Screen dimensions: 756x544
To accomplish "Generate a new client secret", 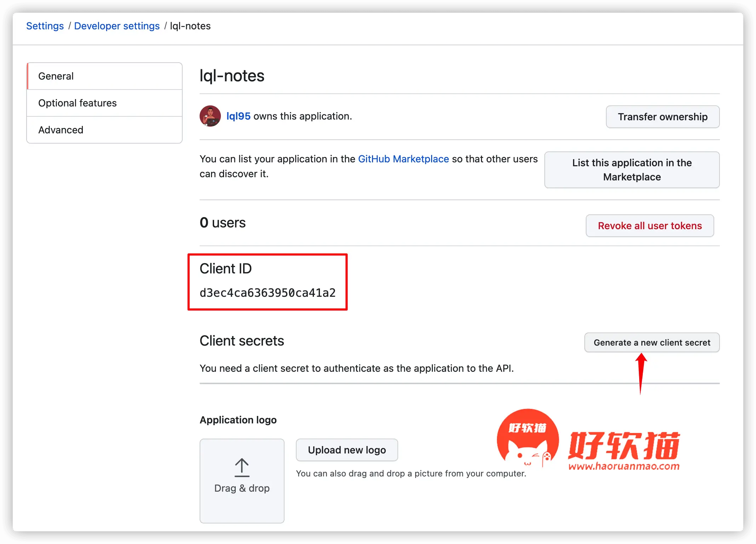I will click(x=652, y=342).
